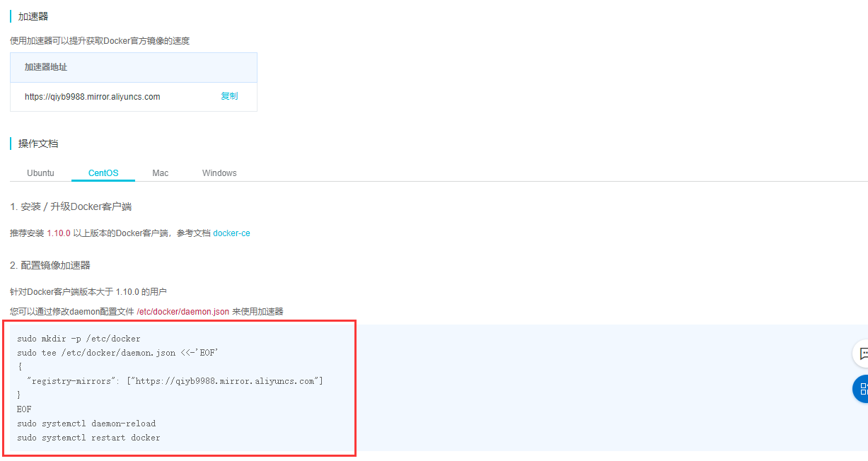Open the Mac tab
The image size is (868, 461).
161,173
